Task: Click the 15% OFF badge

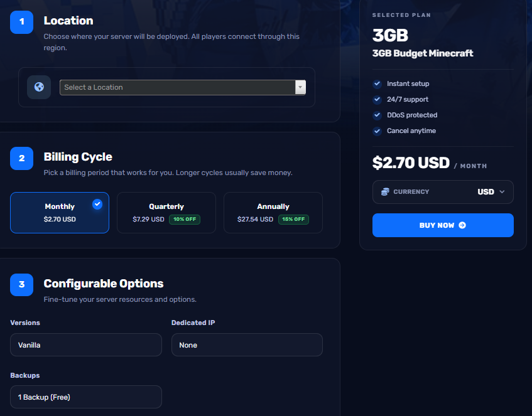Action: click(x=293, y=220)
